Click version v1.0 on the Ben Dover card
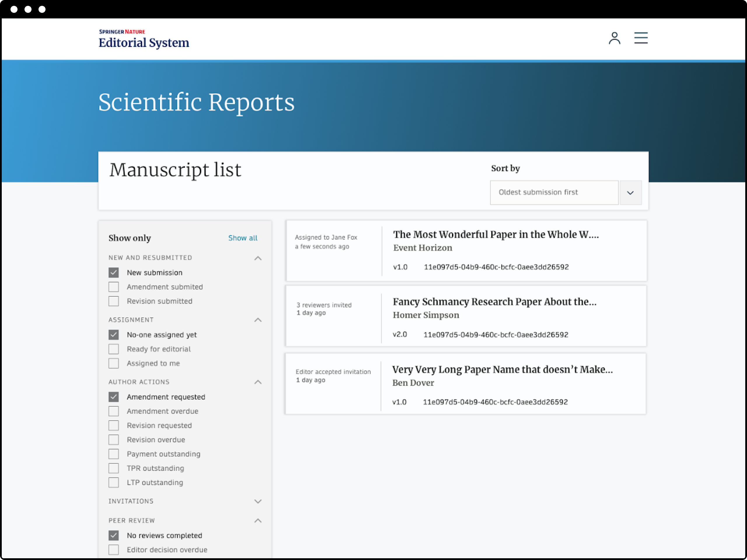This screenshot has height=560, width=747. click(x=399, y=402)
